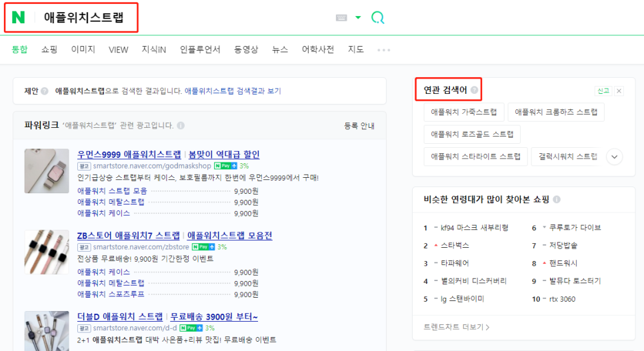Click the info icon beside 비슷한 연령대 쇼핑
The image size is (644, 351).
pos(557,200)
